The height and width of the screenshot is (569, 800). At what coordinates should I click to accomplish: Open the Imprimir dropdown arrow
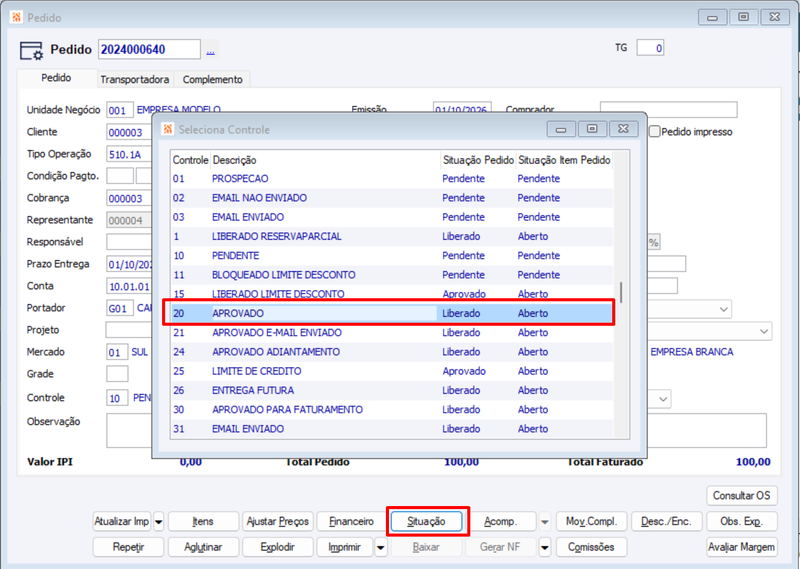point(381,547)
